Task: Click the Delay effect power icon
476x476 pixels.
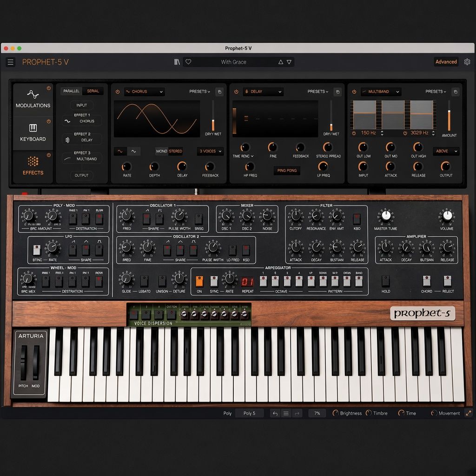Action: tap(236, 92)
